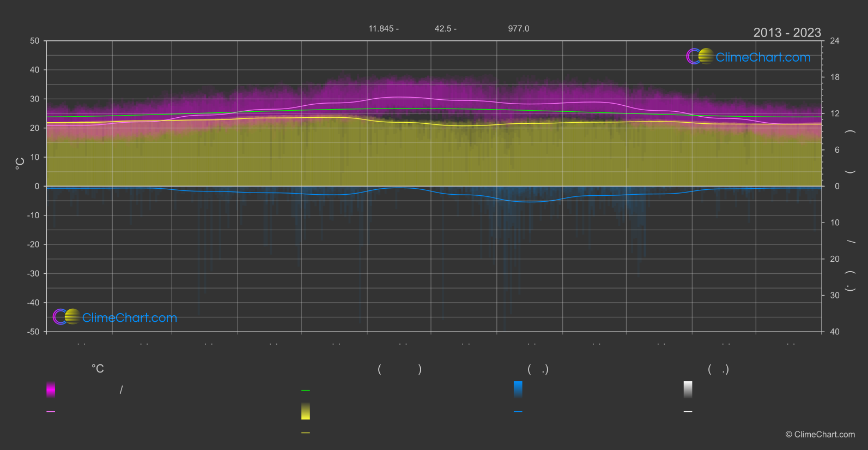This screenshot has width=868, height=450.
Task: Click the ClimeChart logo icon at bottom-left of chart
Action: pos(66,317)
